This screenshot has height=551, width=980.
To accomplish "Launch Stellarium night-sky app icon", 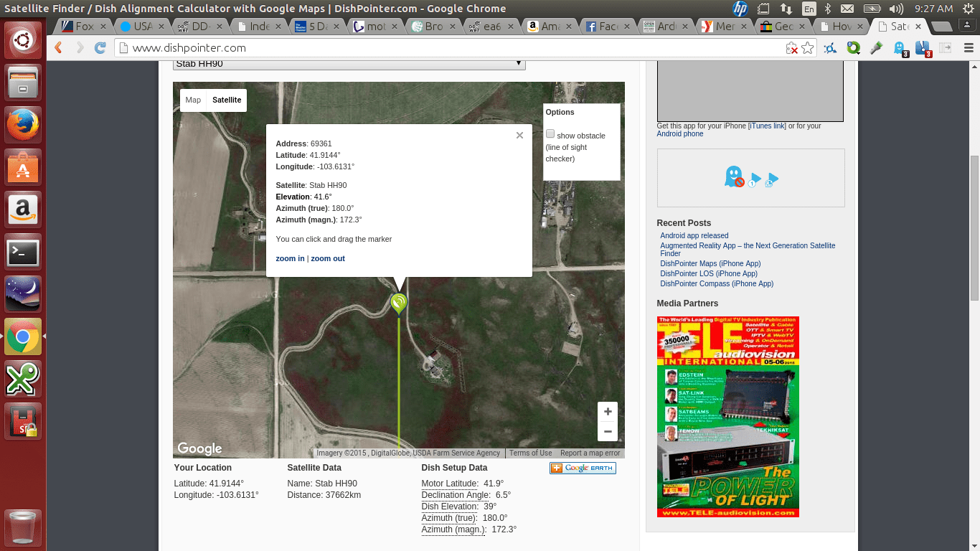I will coord(23,294).
